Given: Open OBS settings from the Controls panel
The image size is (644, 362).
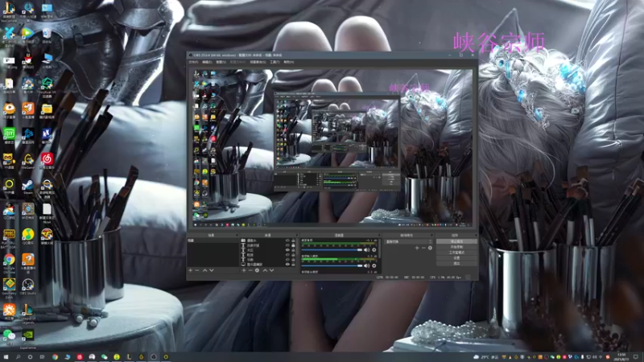Looking at the screenshot, I should point(456,258).
